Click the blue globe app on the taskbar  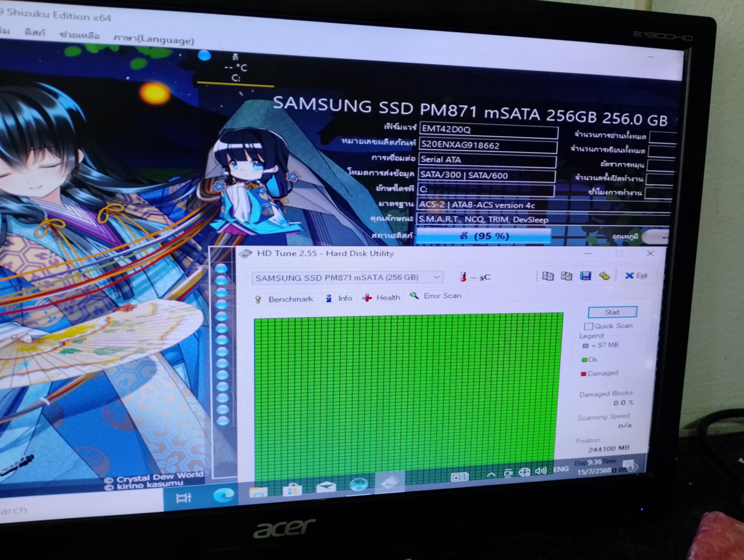[x=358, y=484]
